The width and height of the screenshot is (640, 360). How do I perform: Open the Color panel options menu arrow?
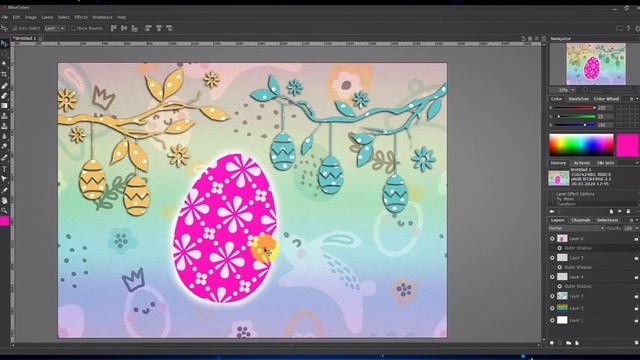click(638, 99)
